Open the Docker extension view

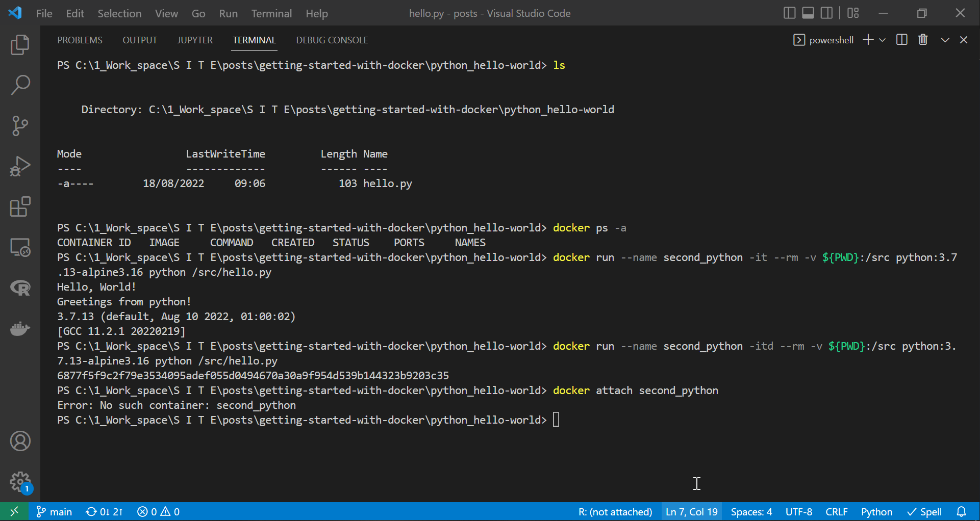click(20, 329)
